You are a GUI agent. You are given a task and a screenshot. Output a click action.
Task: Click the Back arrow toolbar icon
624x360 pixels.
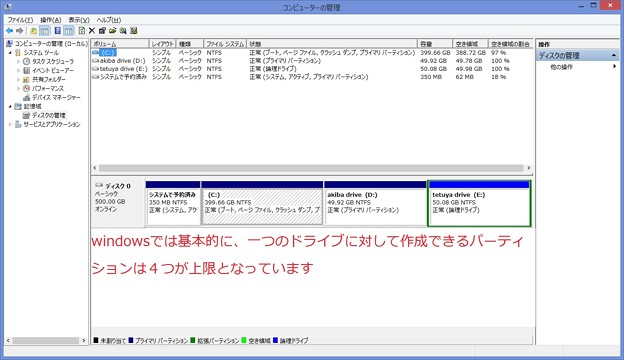coord(10,31)
